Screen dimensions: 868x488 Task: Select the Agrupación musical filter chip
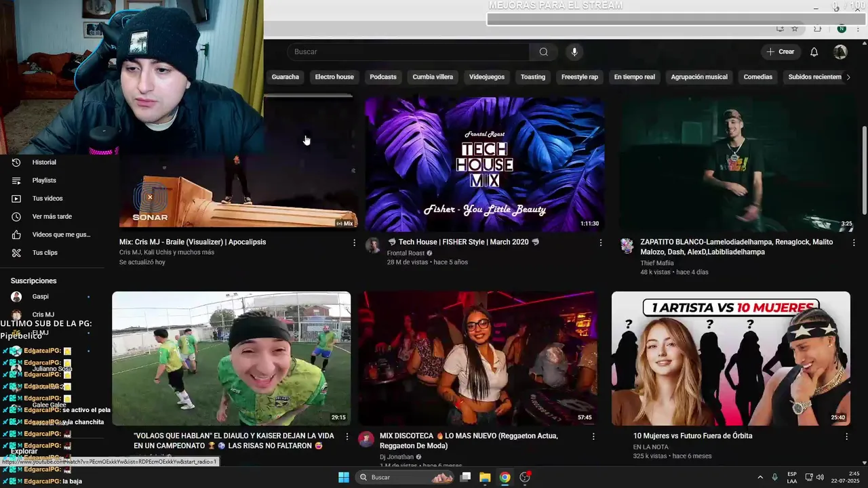(699, 77)
